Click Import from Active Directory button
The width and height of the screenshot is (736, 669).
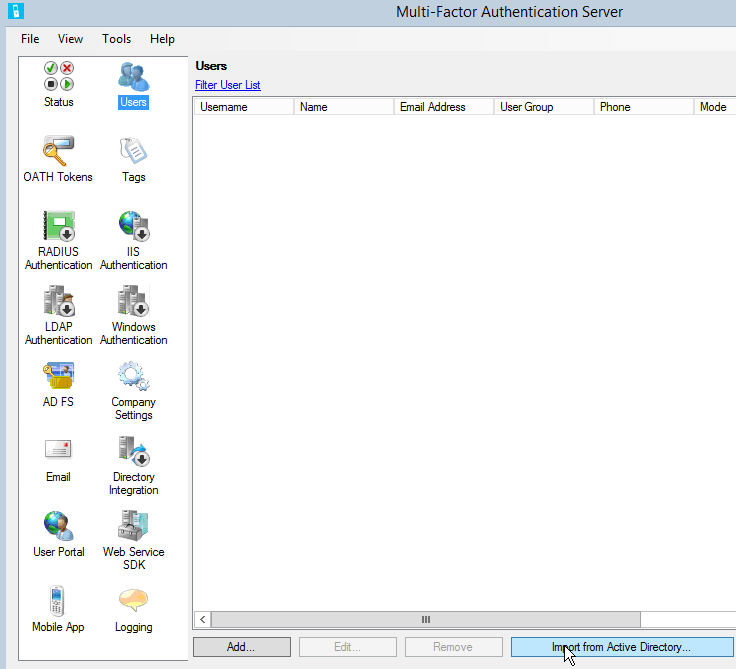[621, 647]
